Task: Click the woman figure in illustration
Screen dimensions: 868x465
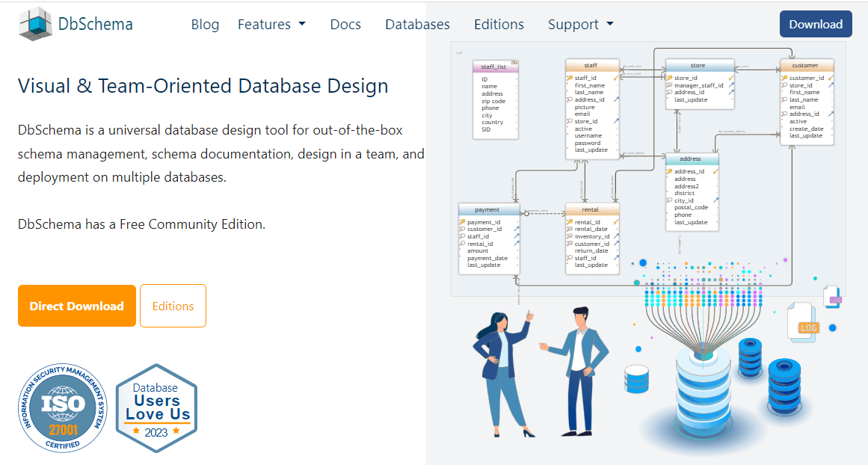Action: coord(505,374)
